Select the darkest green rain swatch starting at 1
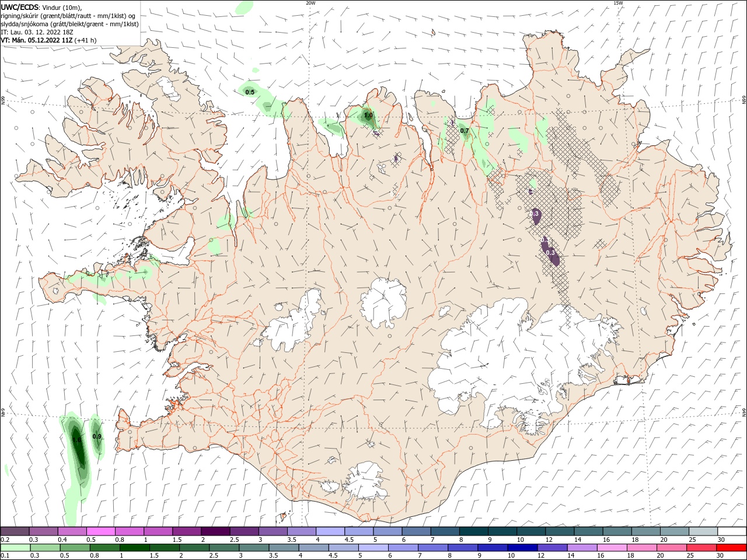747x560 pixels. click(134, 548)
